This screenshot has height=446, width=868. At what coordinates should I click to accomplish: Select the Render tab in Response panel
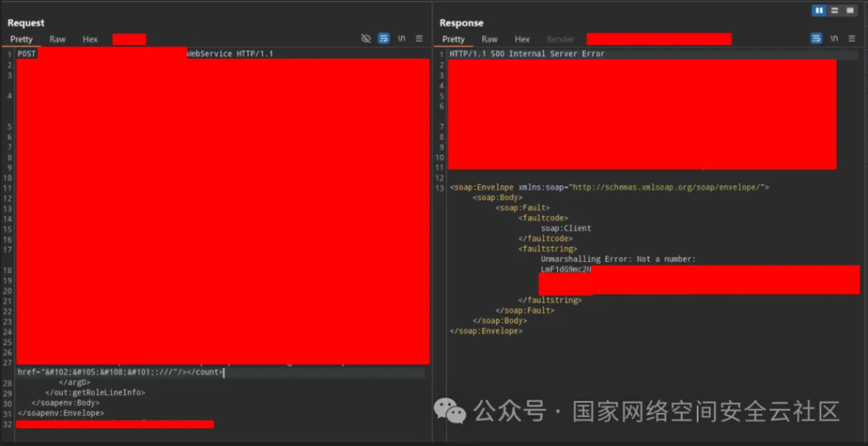tap(560, 40)
